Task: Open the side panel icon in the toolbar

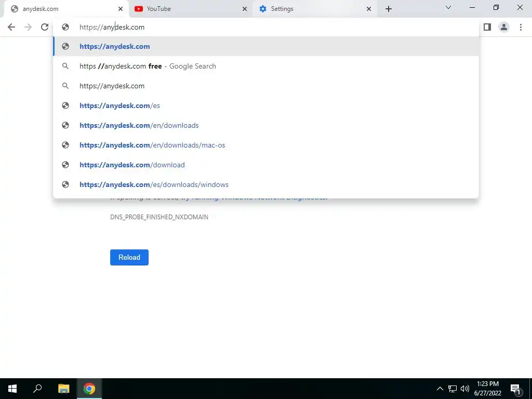Action: [487, 27]
